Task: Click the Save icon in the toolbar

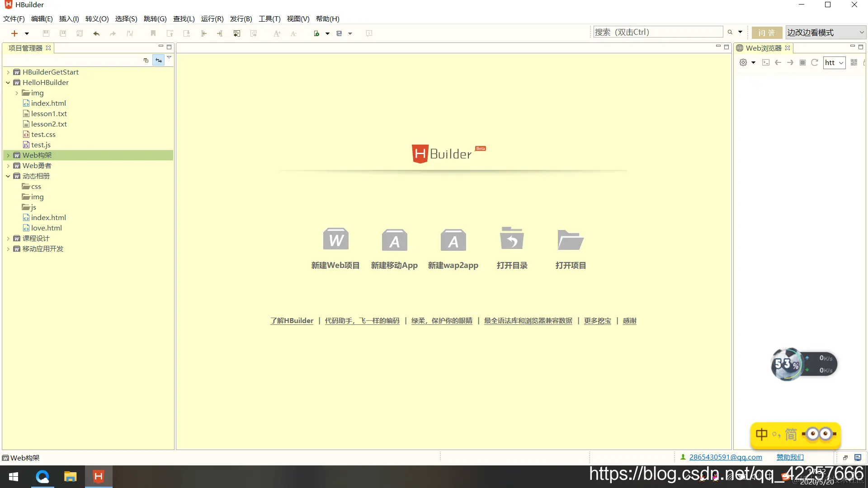Action: coord(46,33)
